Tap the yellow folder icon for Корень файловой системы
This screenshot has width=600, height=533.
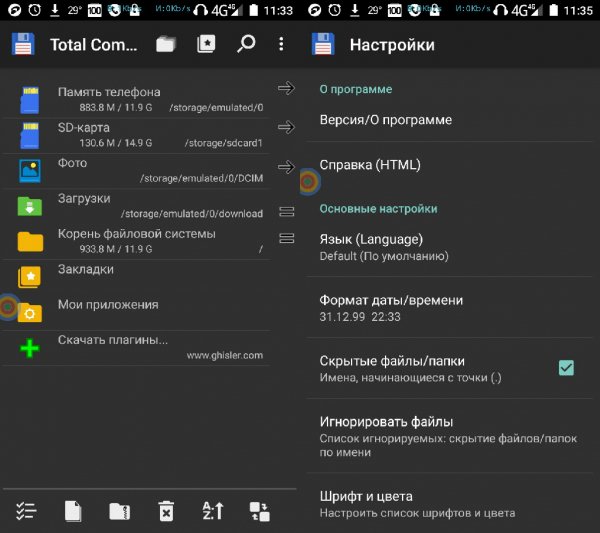[30, 241]
